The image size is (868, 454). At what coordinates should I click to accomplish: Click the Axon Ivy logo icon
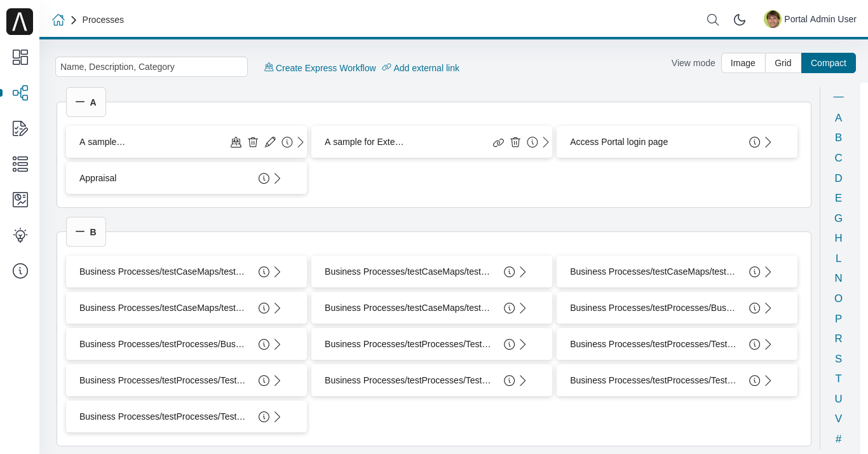point(20,22)
